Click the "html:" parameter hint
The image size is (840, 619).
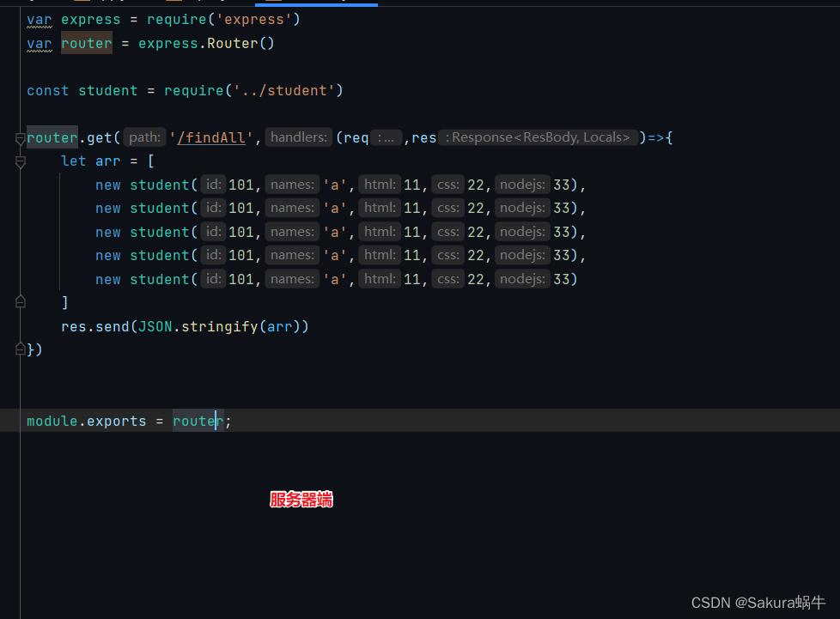(379, 184)
